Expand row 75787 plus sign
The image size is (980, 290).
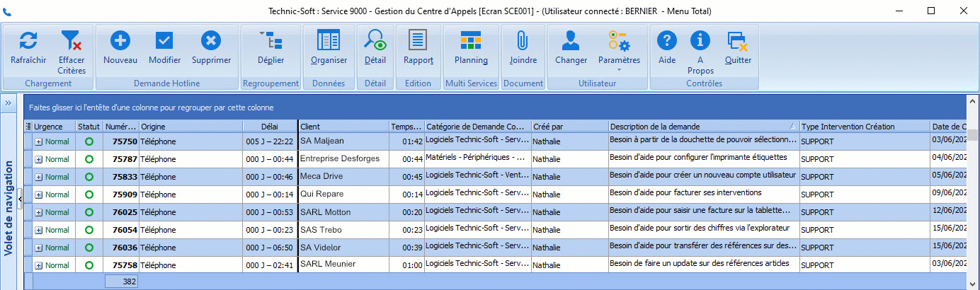(38, 159)
